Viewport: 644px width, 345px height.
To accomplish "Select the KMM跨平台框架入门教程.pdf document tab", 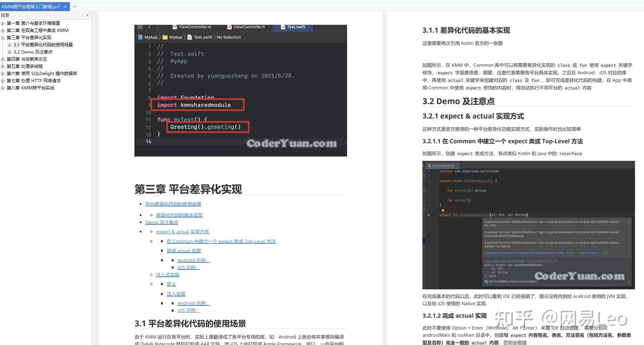I will [x=30, y=6].
